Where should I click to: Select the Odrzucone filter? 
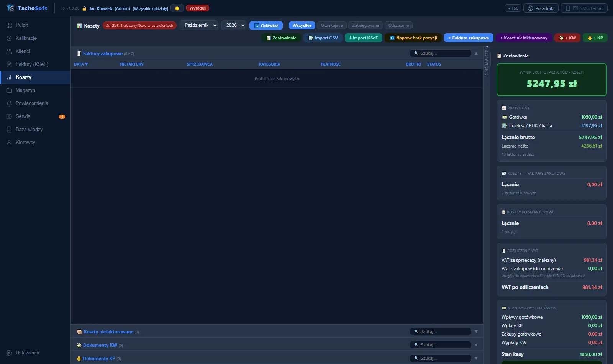tap(398, 25)
